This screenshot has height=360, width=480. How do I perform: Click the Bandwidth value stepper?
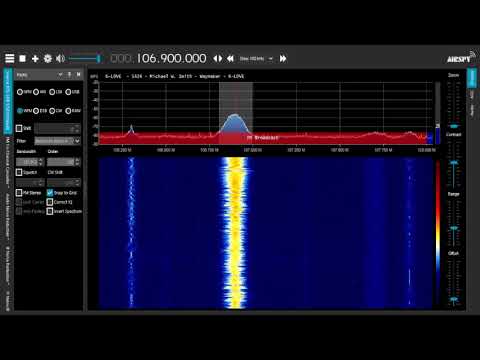click(x=30, y=162)
